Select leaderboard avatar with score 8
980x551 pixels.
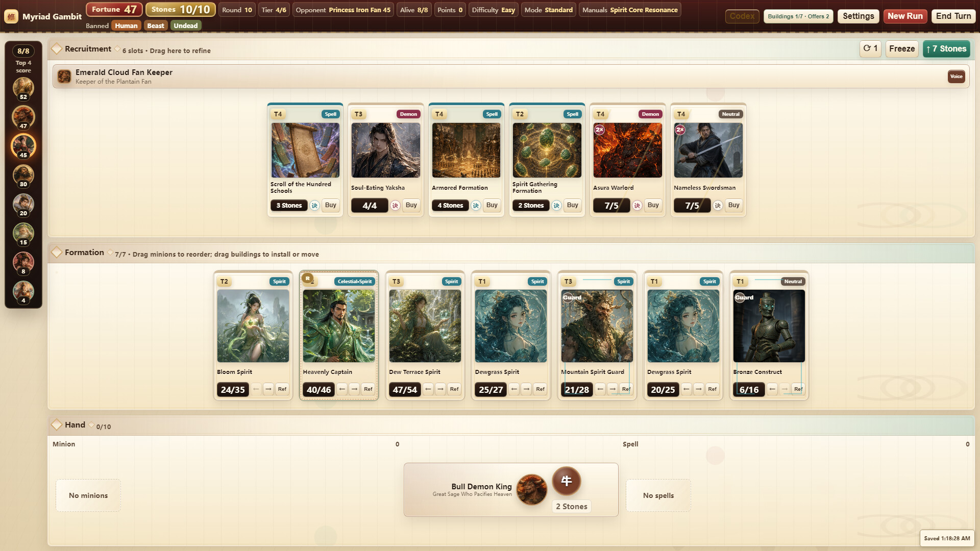click(23, 262)
